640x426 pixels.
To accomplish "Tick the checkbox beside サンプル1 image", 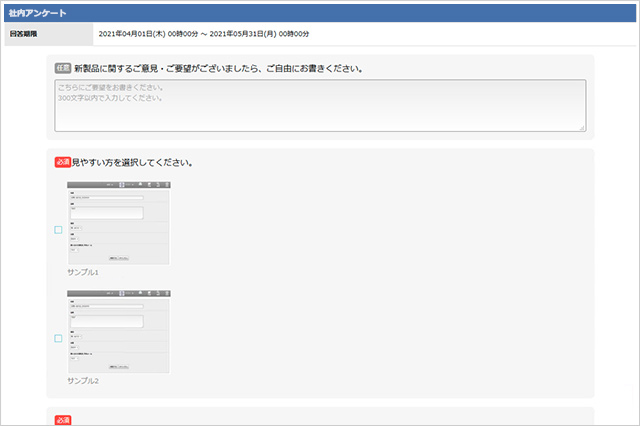I will click(x=58, y=230).
